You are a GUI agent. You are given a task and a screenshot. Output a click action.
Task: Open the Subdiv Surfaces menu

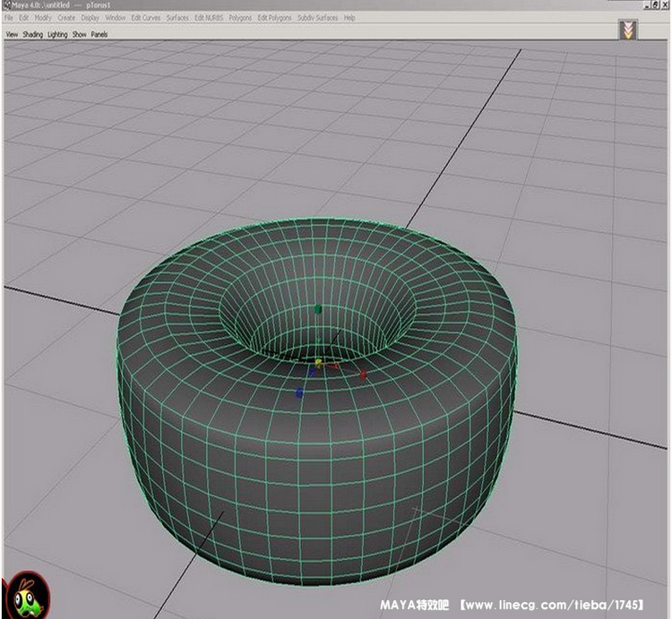[x=317, y=18]
